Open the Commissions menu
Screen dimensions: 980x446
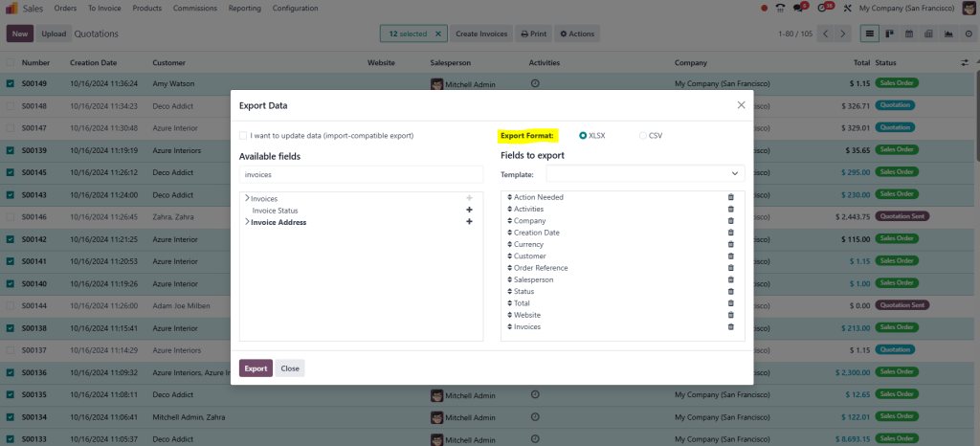(195, 8)
